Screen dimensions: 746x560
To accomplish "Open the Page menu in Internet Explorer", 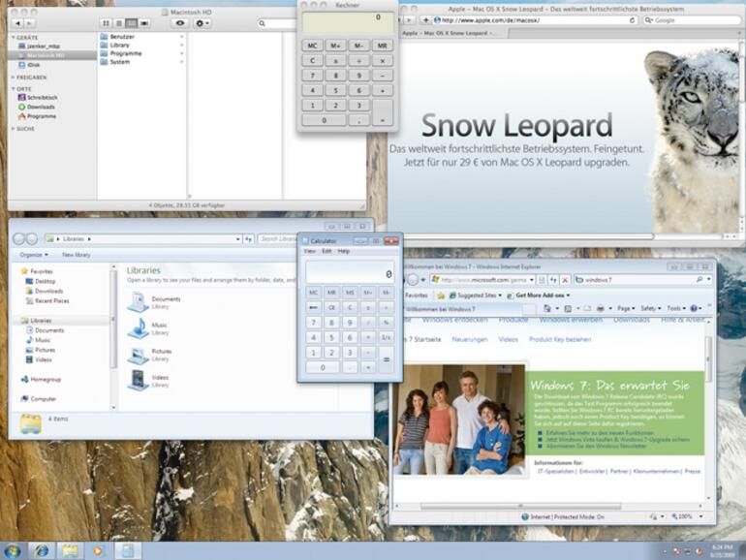I will point(626,308).
